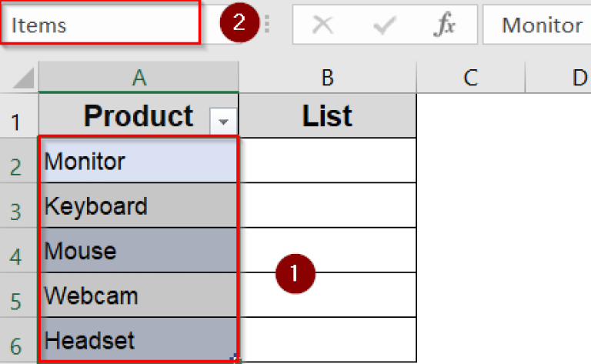The image size is (591, 364).
Task: Select column A header
Action: (139, 77)
